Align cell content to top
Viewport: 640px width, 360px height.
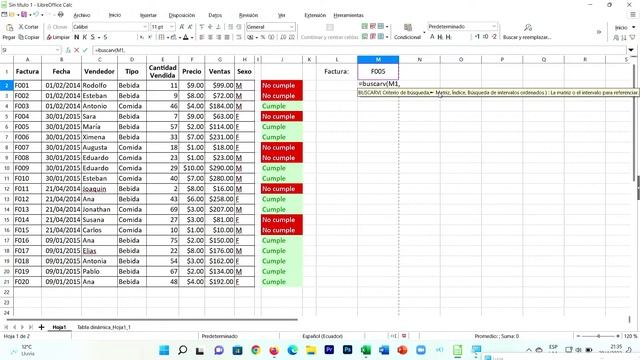(x=202, y=27)
